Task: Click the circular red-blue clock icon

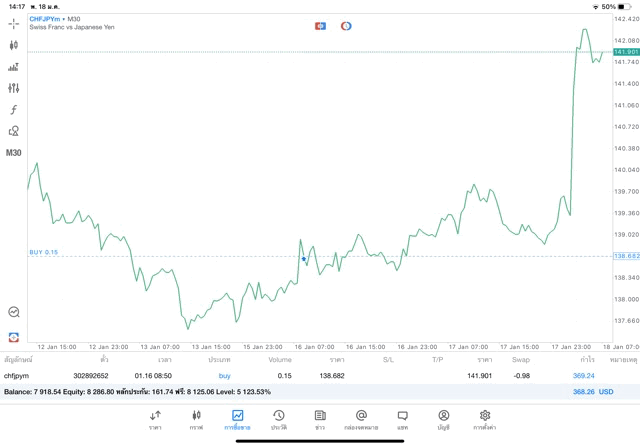Action: point(346,26)
